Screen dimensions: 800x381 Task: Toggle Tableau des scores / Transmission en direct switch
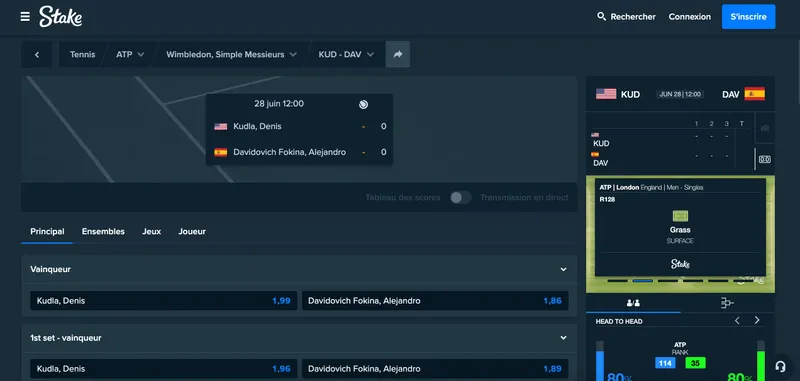pos(461,197)
